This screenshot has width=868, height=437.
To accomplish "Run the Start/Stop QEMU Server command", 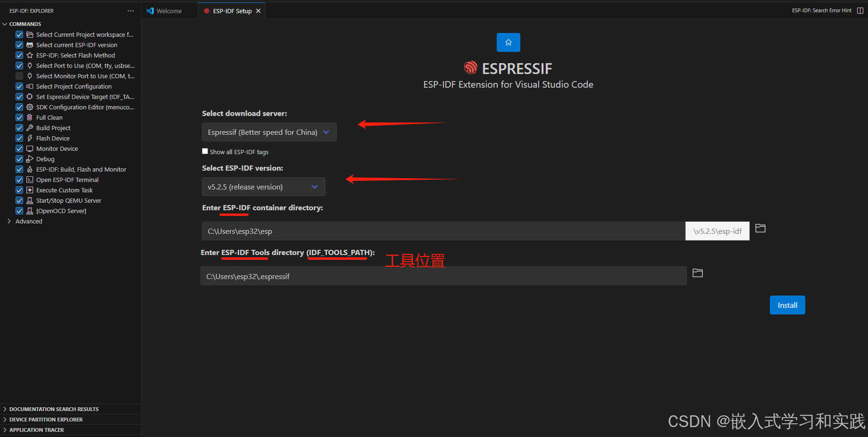I will click(x=69, y=200).
